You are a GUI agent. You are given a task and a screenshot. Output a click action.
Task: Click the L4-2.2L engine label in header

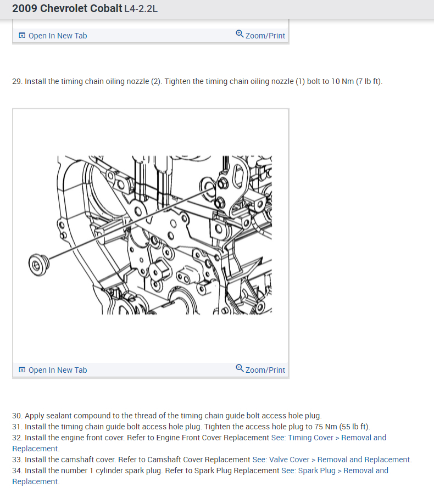click(141, 9)
